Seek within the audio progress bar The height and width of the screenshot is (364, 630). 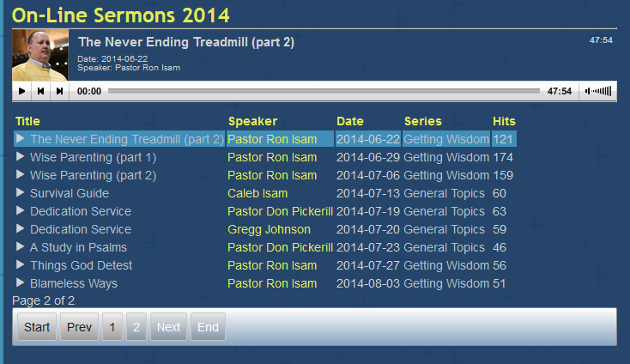pyautogui.click(x=324, y=91)
